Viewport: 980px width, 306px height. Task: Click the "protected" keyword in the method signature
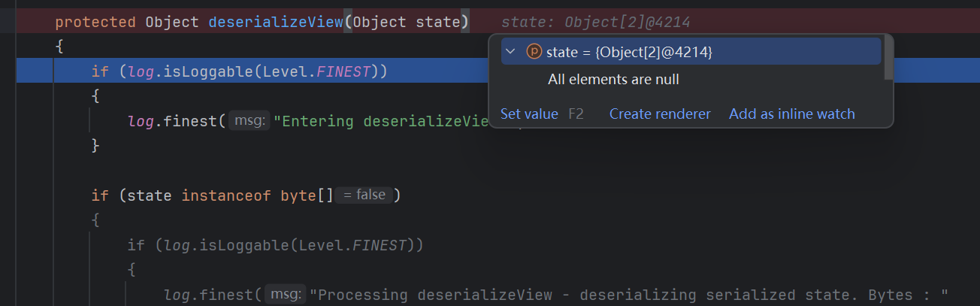(95, 23)
